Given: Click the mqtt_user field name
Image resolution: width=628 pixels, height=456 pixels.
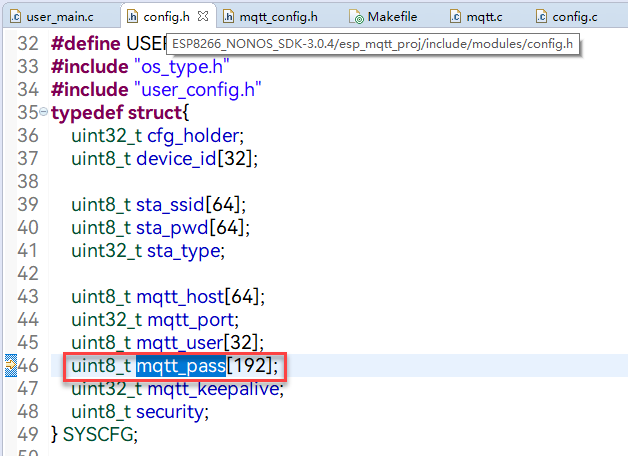Looking at the screenshot, I should tap(179, 343).
